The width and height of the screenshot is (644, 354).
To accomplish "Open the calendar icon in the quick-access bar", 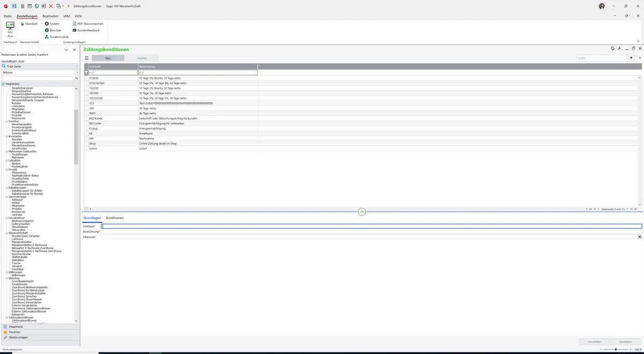I will click(x=29, y=6).
